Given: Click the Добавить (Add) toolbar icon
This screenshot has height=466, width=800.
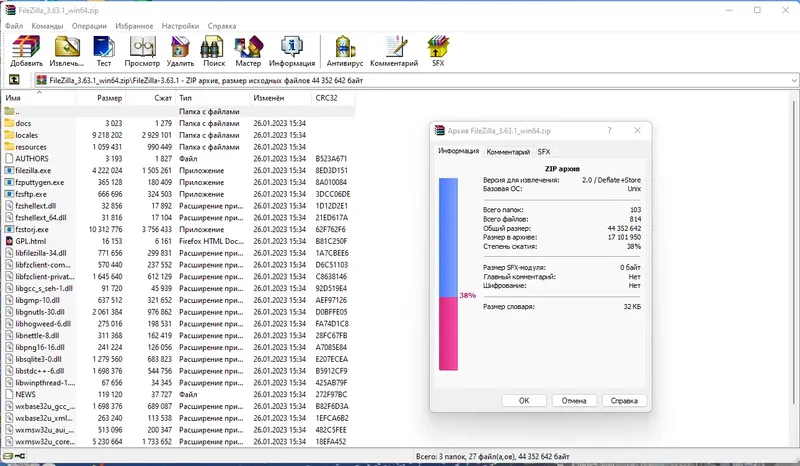Looking at the screenshot, I should 27,51.
